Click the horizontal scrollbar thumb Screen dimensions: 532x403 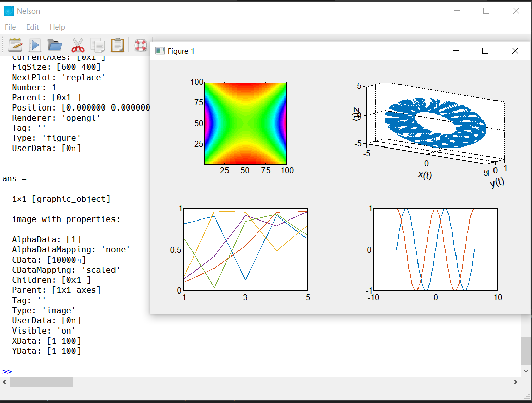[x=42, y=382]
